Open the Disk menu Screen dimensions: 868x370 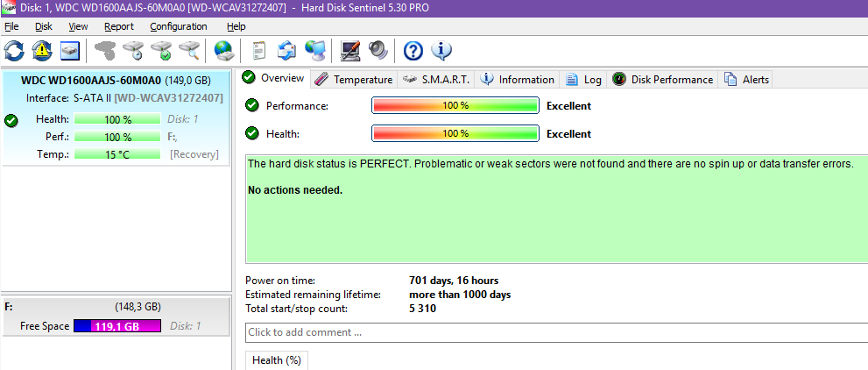point(44,26)
